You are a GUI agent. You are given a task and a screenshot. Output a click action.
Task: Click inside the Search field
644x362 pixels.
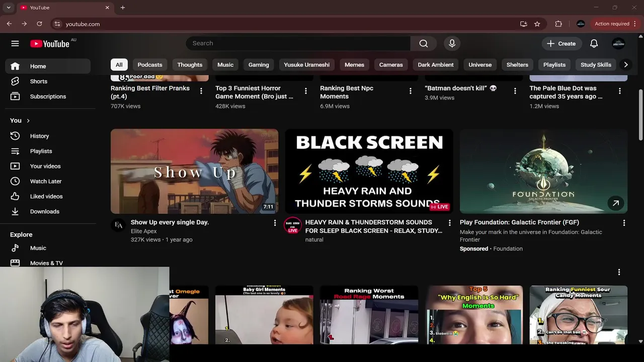tap(298, 43)
